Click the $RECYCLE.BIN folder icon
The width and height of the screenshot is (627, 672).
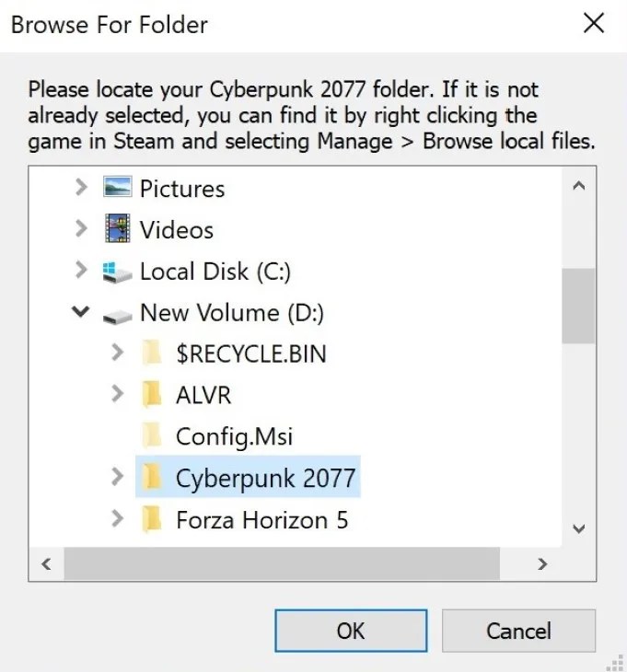(x=154, y=353)
